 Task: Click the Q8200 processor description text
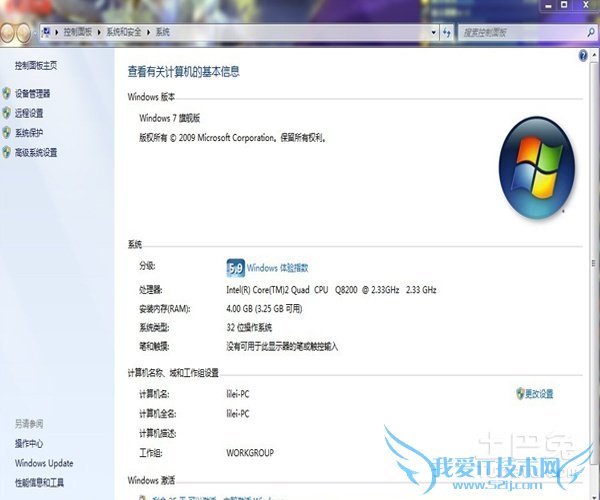point(331,290)
